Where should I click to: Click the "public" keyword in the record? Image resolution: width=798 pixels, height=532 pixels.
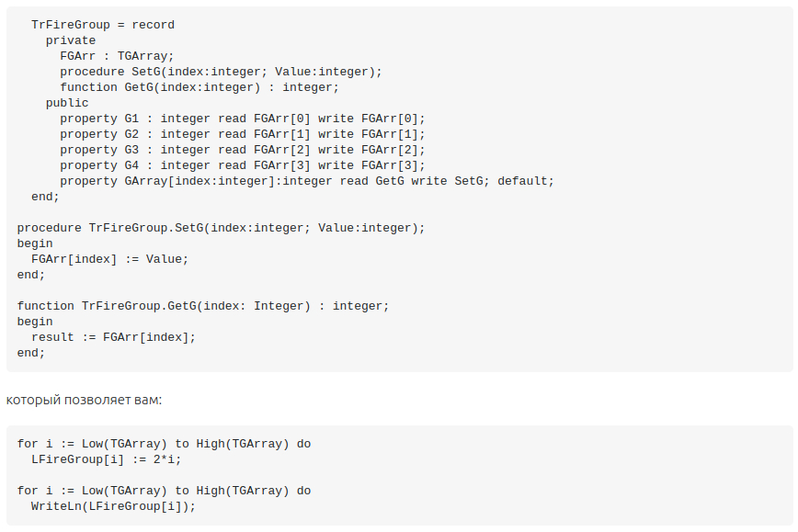pos(67,103)
